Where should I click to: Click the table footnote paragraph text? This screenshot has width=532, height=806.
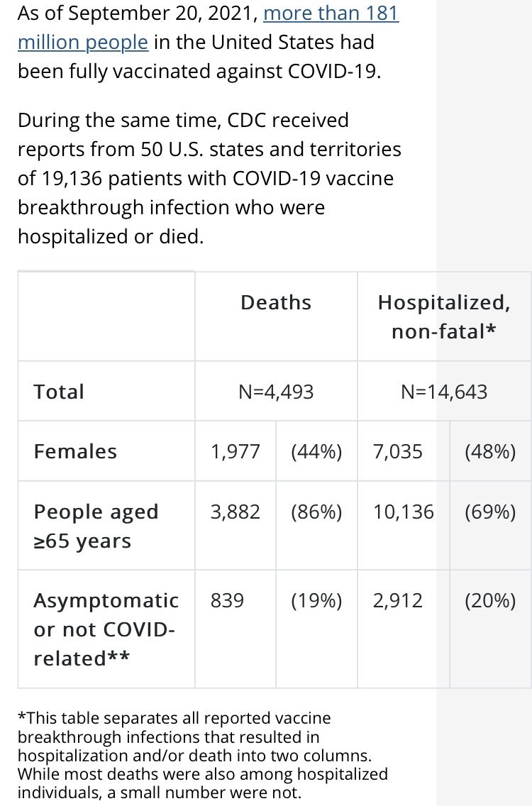[203, 755]
